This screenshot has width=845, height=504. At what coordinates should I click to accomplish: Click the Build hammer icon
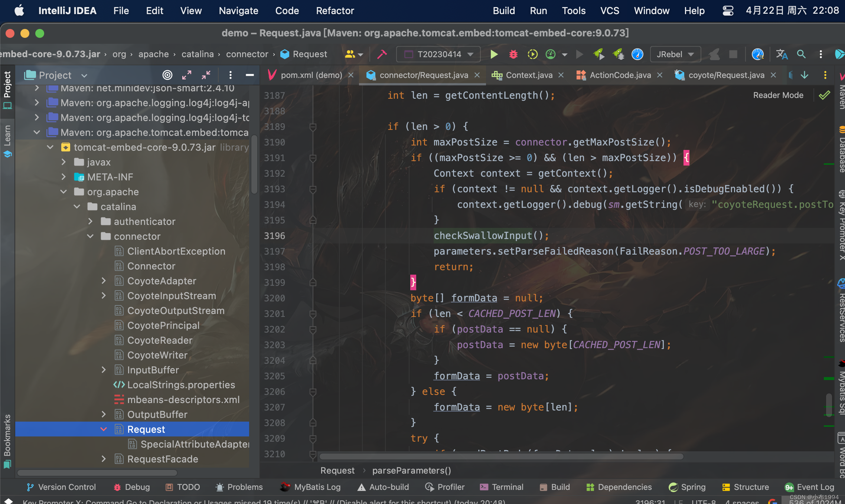[382, 55]
